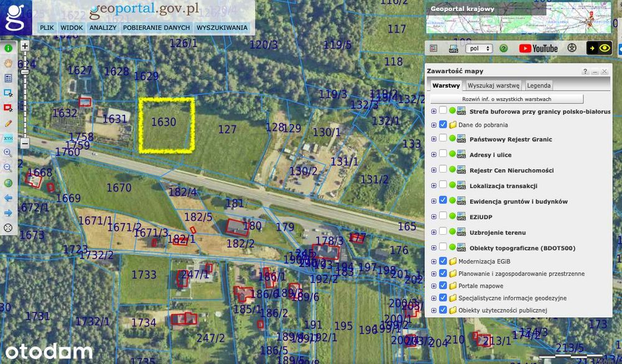Viewport: 622px width, 364px height.
Task: Click the zoom-in magnifier tool
Action: pyautogui.click(x=8, y=153)
